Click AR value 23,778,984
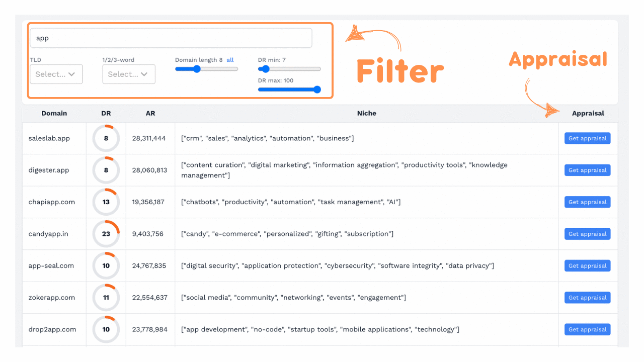The width and height of the screenshot is (644, 362). pyautogui.click(x=149, y=329)
